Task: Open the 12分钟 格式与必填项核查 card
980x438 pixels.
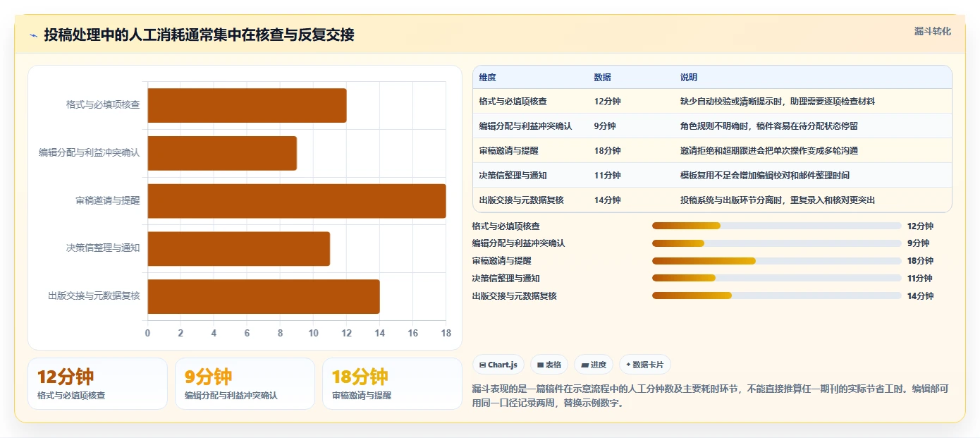Action: pyautogui.click(x=97, y=384)
